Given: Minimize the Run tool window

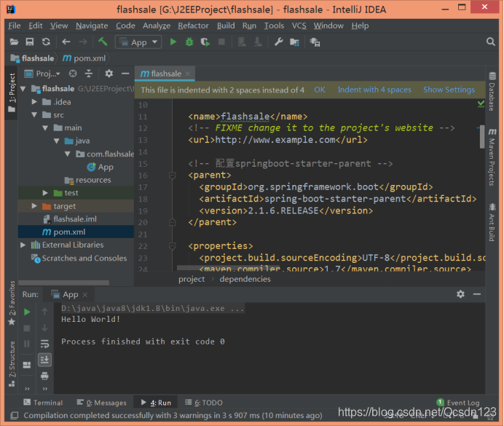Looking at the screenshot, I should point(477,294).
